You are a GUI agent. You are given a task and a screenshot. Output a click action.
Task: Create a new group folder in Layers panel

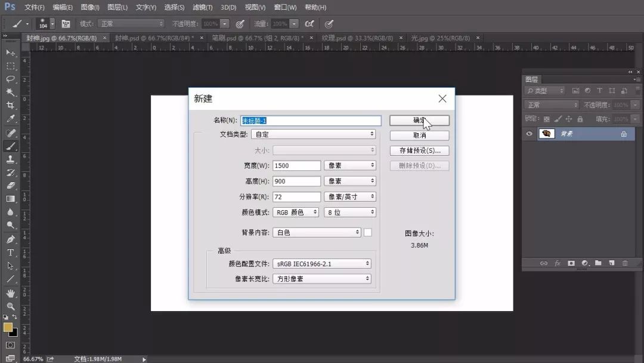click(598, 263)
